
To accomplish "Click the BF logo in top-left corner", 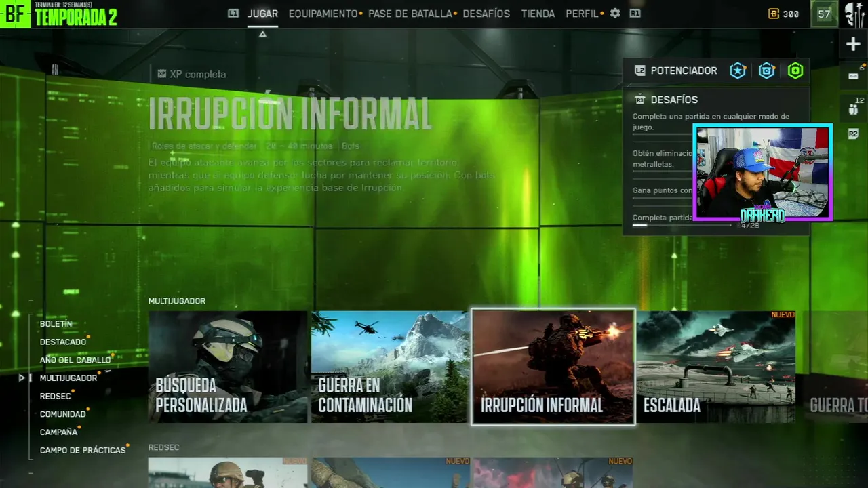I will click(x=15, y=14).
